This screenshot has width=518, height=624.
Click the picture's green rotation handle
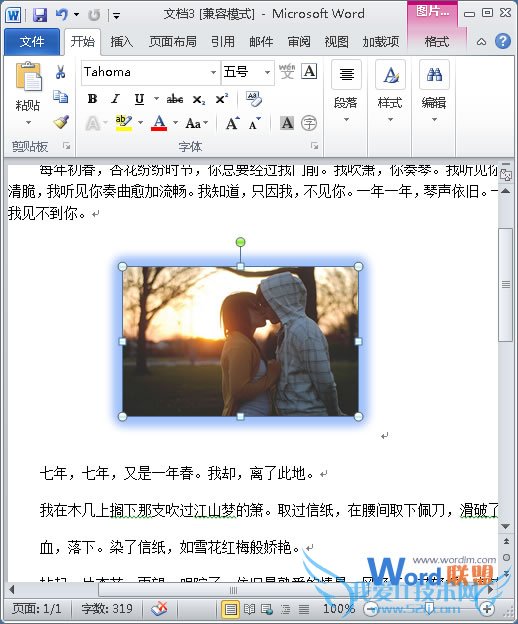[x=240, y=242]
